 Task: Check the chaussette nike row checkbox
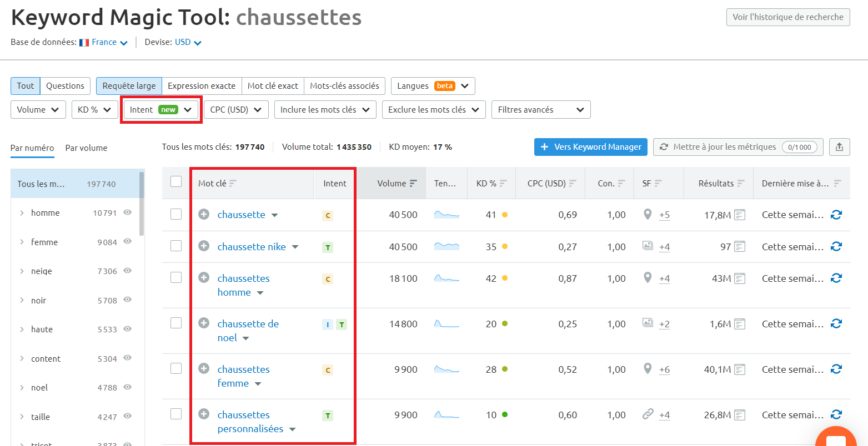(176, 246)
